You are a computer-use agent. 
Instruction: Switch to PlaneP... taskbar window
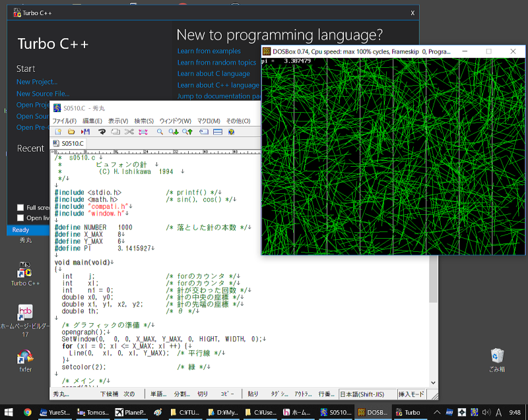[131, 412]
